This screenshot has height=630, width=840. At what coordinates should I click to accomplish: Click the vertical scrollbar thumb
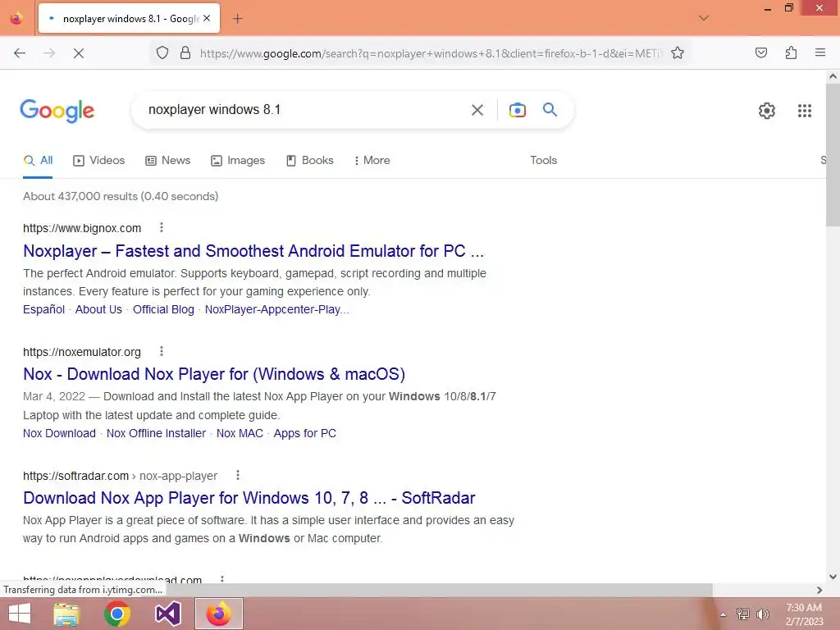833,155
